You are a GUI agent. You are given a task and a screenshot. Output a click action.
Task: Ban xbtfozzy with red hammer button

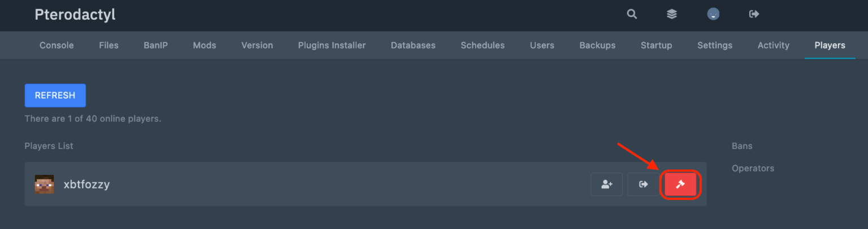tap(680, 184)
